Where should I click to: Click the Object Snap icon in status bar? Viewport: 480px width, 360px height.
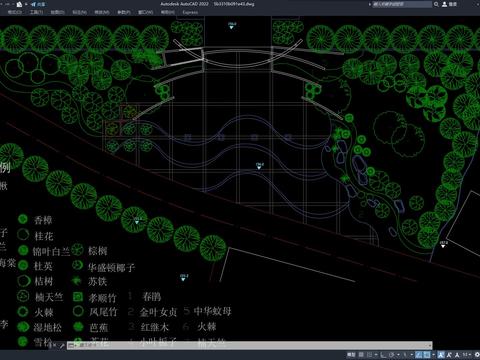[427, 355]
